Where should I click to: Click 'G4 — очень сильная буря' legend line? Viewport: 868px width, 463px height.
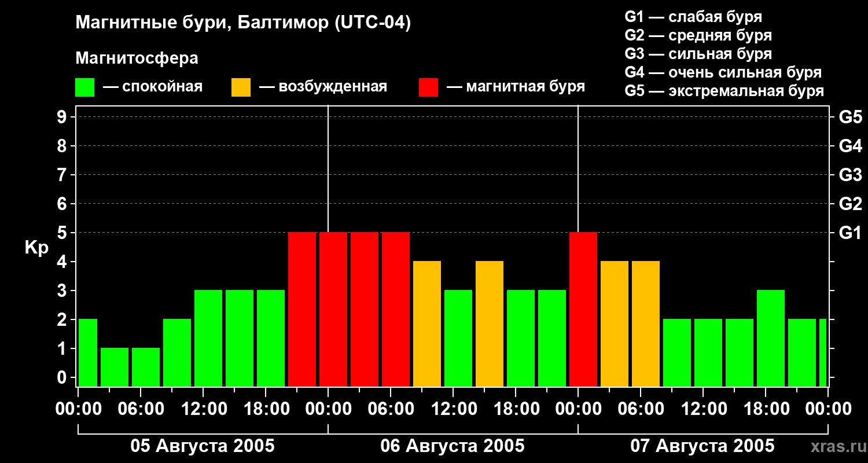(x=723, y=72)
